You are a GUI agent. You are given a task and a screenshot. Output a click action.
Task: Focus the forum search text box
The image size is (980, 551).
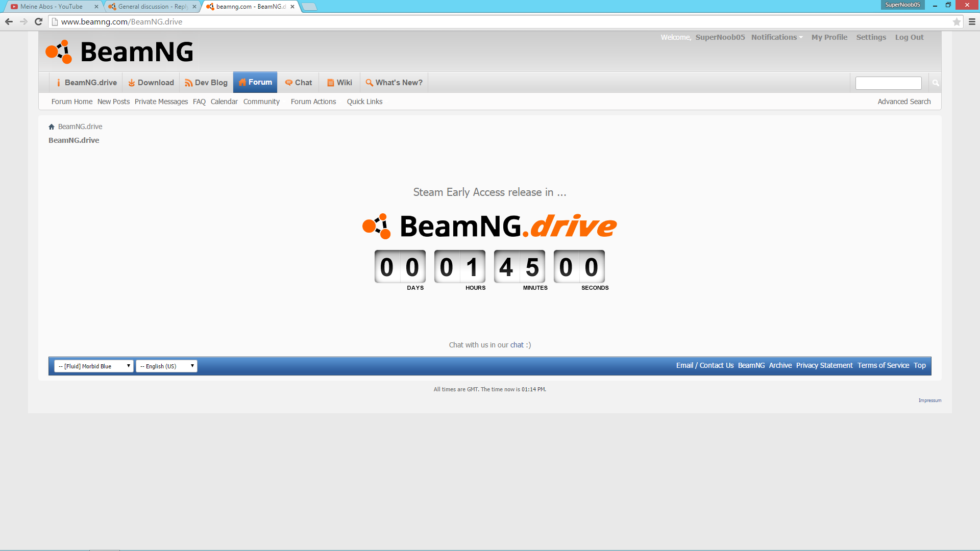click(x=889, y=83)
